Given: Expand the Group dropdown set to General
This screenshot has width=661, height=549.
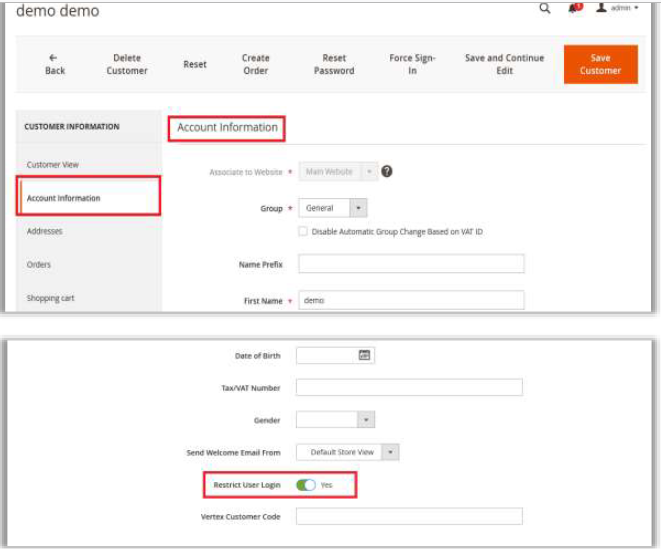Looking at the screenshot, I should coord(333,208).
